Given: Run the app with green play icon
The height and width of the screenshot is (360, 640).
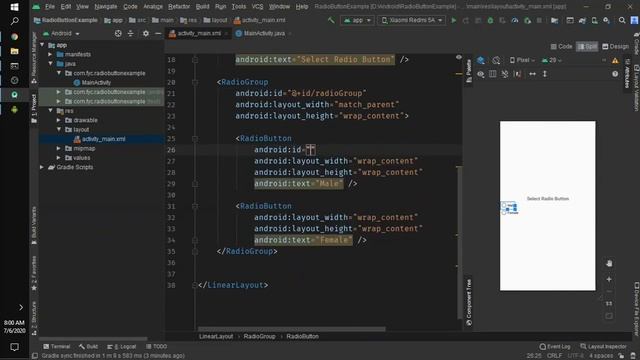Looking at the screenshot, I should 453,20.
